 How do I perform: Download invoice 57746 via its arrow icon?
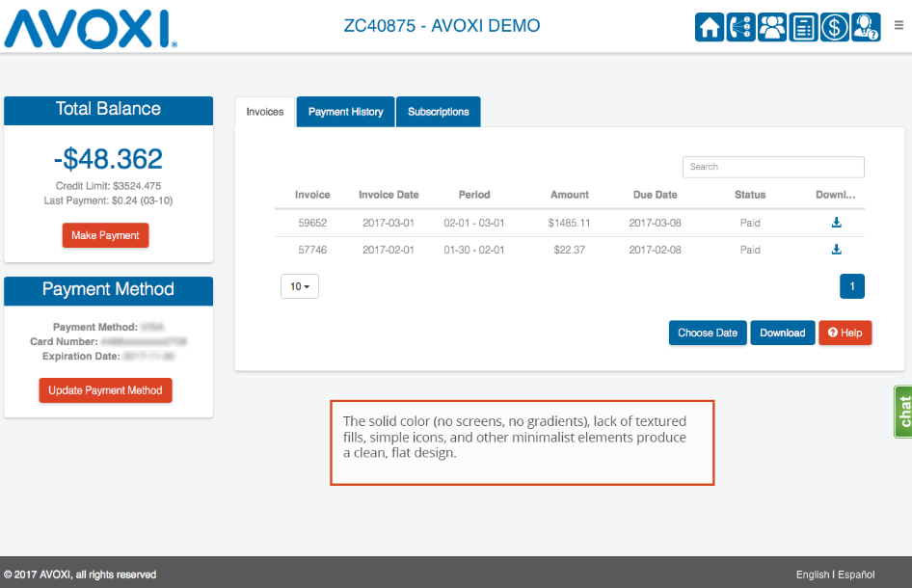pos(837,250)
